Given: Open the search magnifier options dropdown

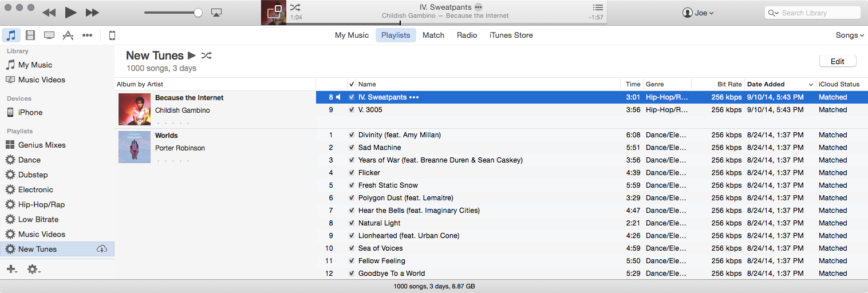Looking at the screenshot, I should coord(774,13).
